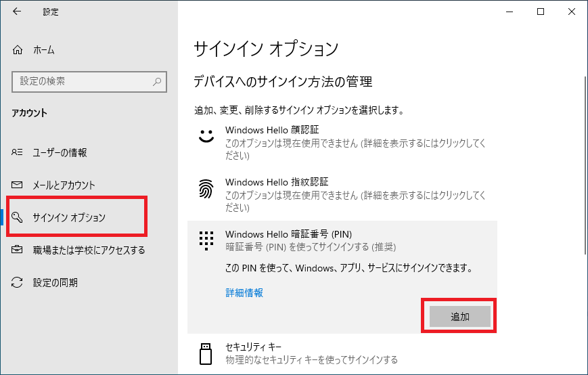Screen dimensions: 588x375
Task: Minimize the Settings window
Action: tap(510, 12)
